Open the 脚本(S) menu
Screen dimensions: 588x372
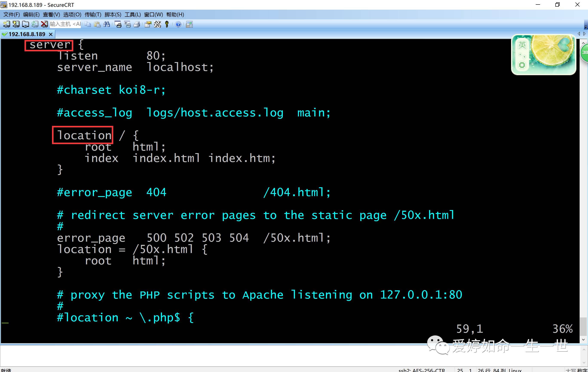click(113, 15)
